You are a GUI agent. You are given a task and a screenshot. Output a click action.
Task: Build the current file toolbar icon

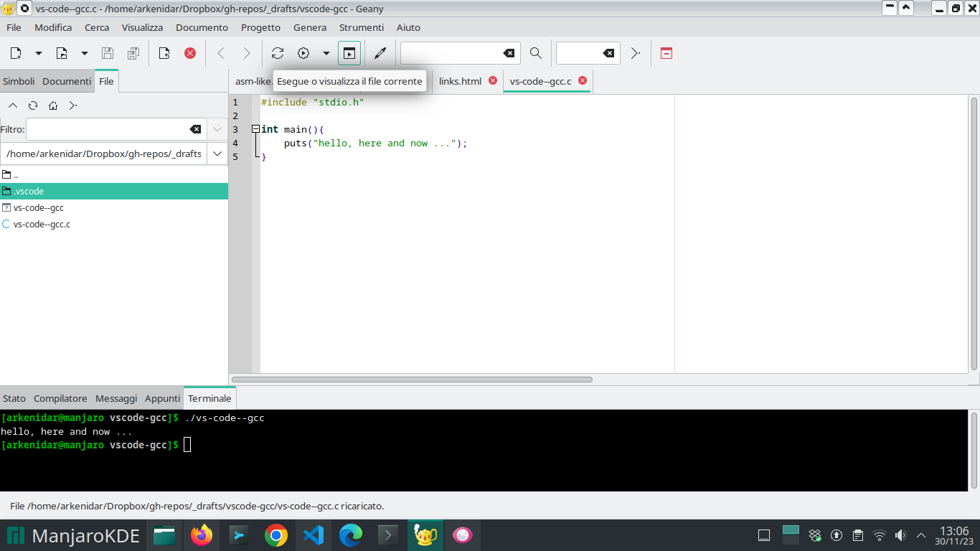(303, 53)
